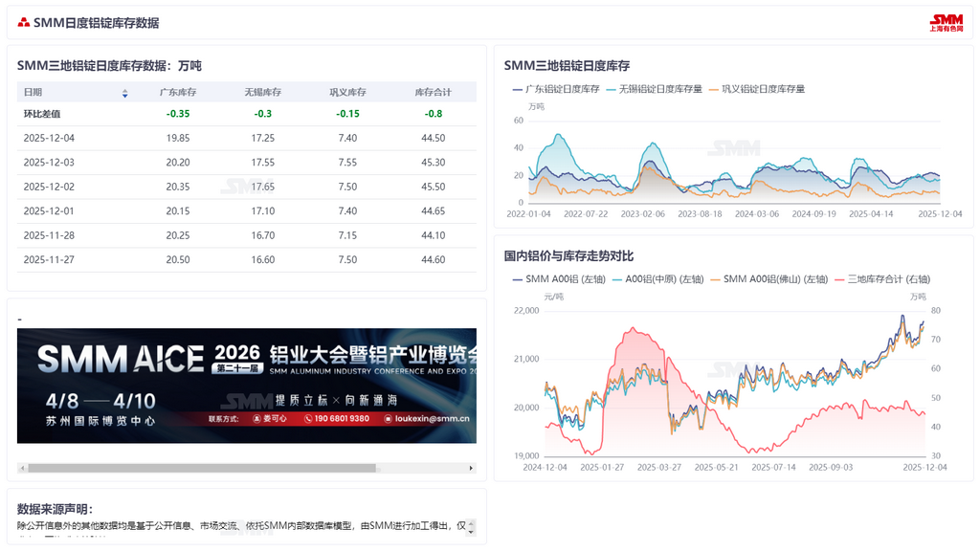Select the 2025-12-04 table row
This screenshot has width=980, height=552.
pos(246,138)
